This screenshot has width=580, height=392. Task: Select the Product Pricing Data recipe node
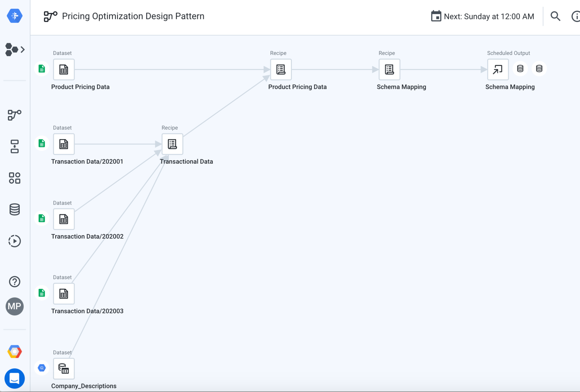click(x=281, y=70)
